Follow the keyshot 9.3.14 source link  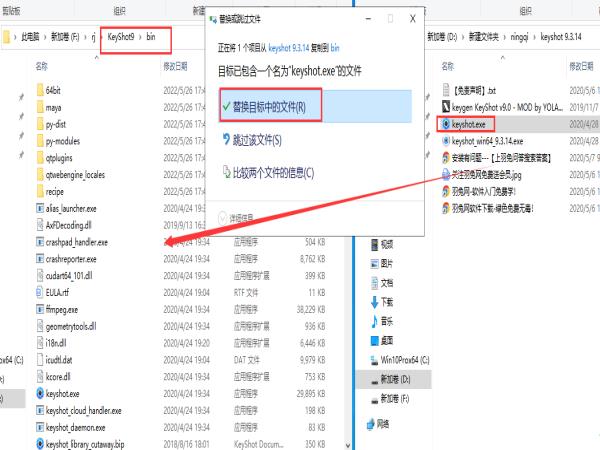tap(289, 48)
